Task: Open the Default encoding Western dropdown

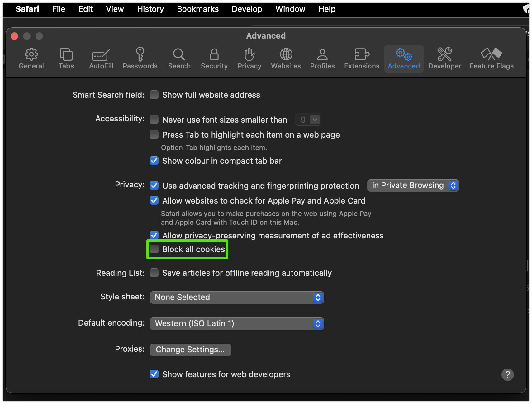Action: click(237, 323)
